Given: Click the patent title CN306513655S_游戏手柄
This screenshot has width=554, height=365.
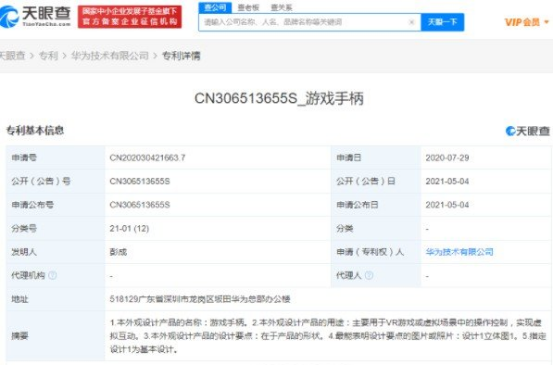Looking at the screenshot, I should click(x=279, y=98).
